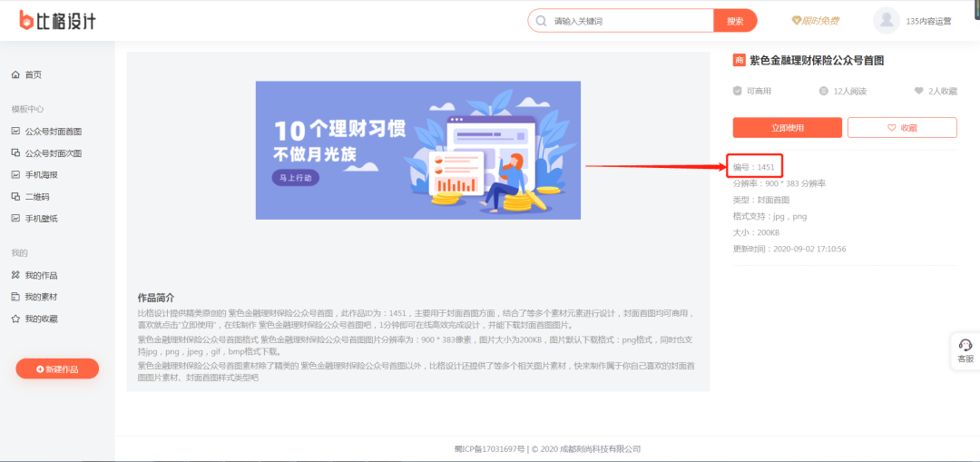Click the home icon beside 首页
The width and height of the screenshot is (980, 462).
tap(15, 75)
